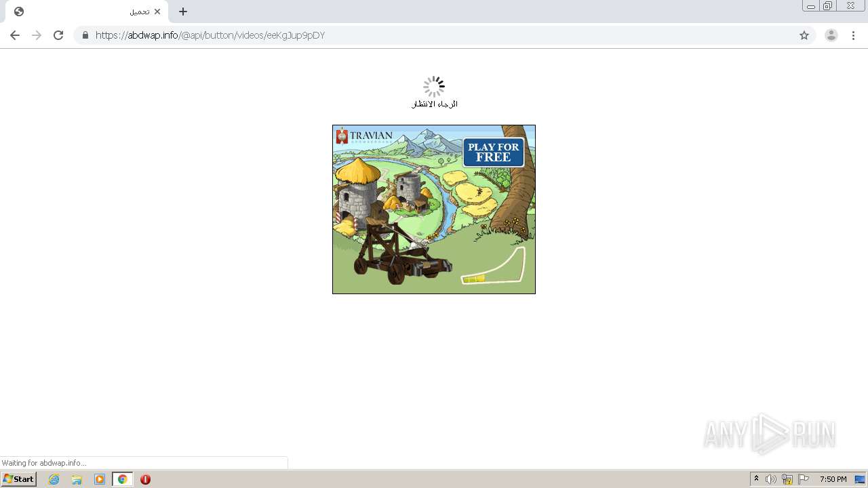The width and height of the screenshot is (868, 488).
Task: Switch to Chrome in the taskbar
Action: click(122, 479)
